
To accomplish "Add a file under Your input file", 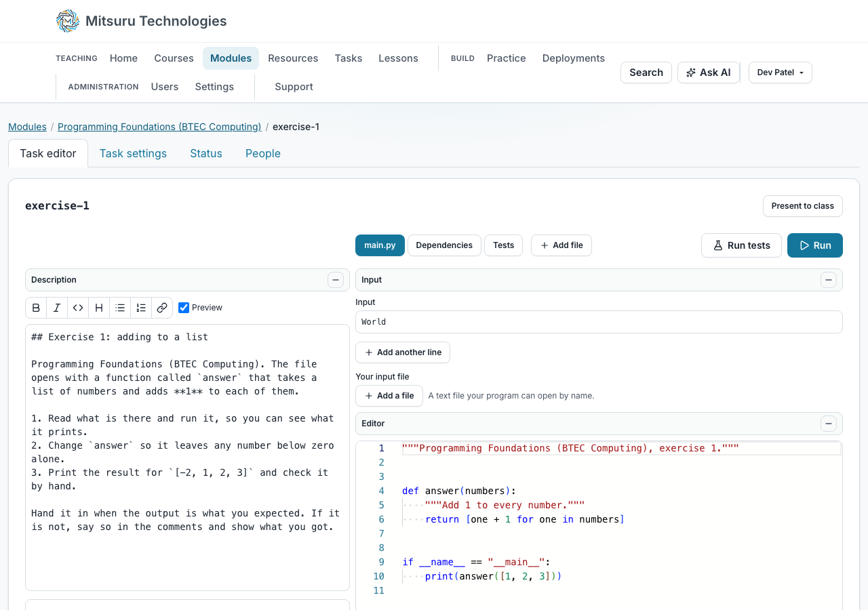I will pyautogui.click(x=389, y=396).
